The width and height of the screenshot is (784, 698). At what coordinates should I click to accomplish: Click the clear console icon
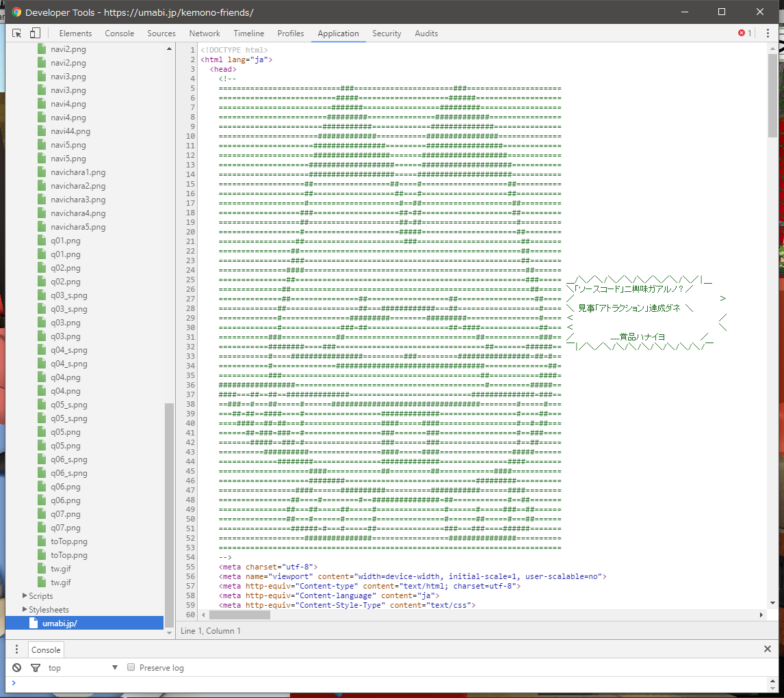[17, 668]
